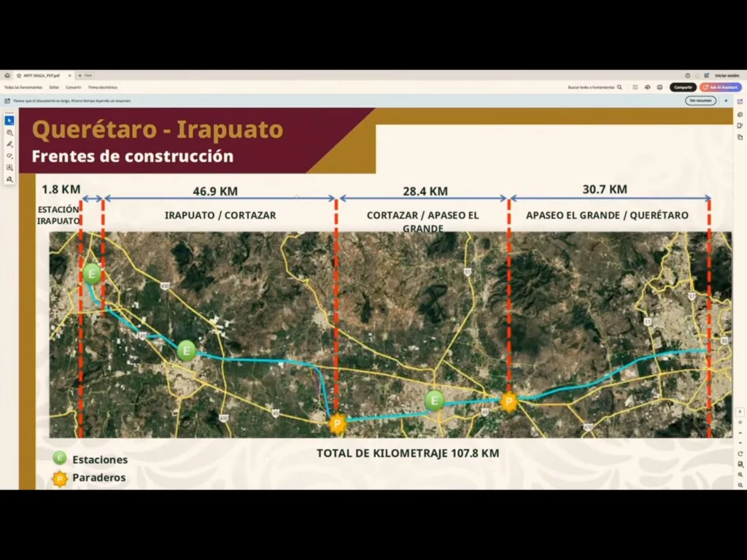747x560 pixels.
Task: Click the current page number box
Action: pyautogui.click(x=740, y=412)
